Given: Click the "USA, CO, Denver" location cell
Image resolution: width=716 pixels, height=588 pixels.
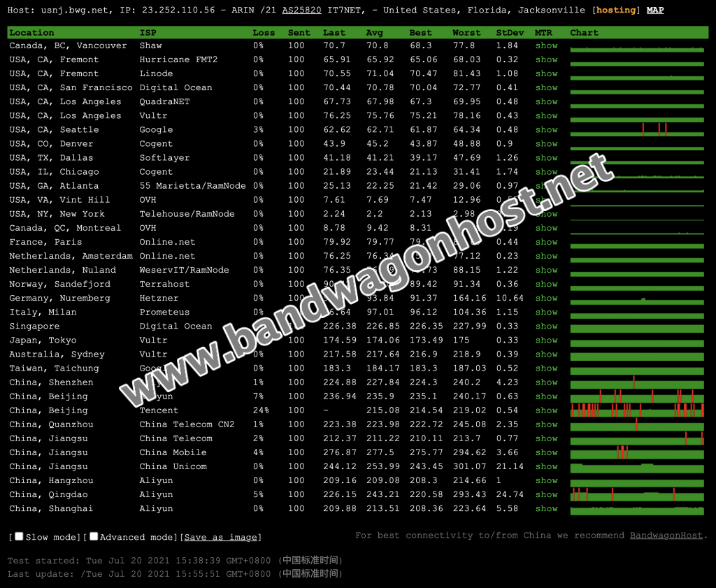Looking at the screenshot, I should click(x=51, y=144).
